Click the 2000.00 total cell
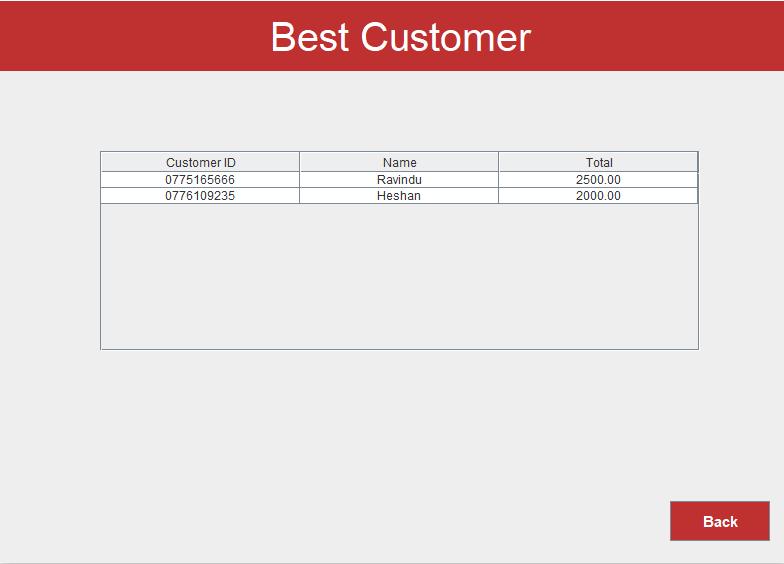The height and width of the screenshot is (564, 784). coord(598,196)
